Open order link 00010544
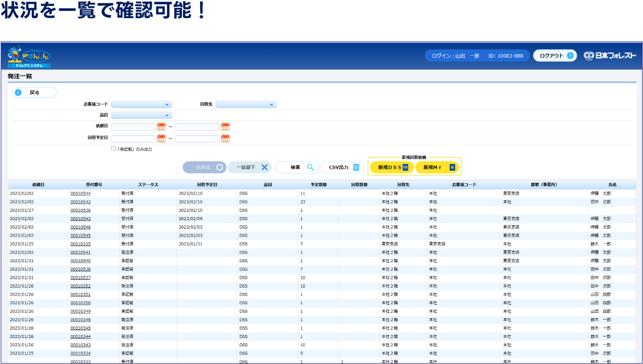Image resolution: width=643 pixels, height=364 pixels. pyautogui.click(x=81, y=194)
